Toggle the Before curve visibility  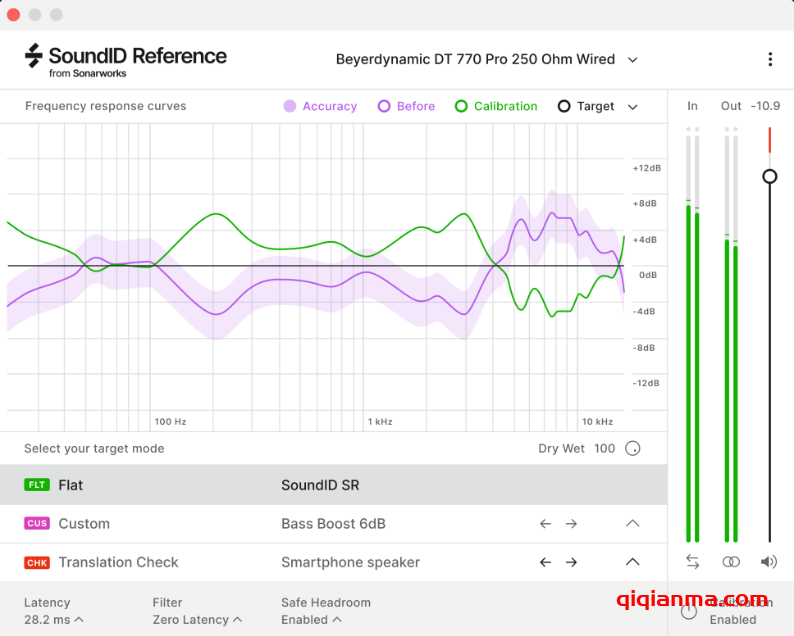point(406,106)
